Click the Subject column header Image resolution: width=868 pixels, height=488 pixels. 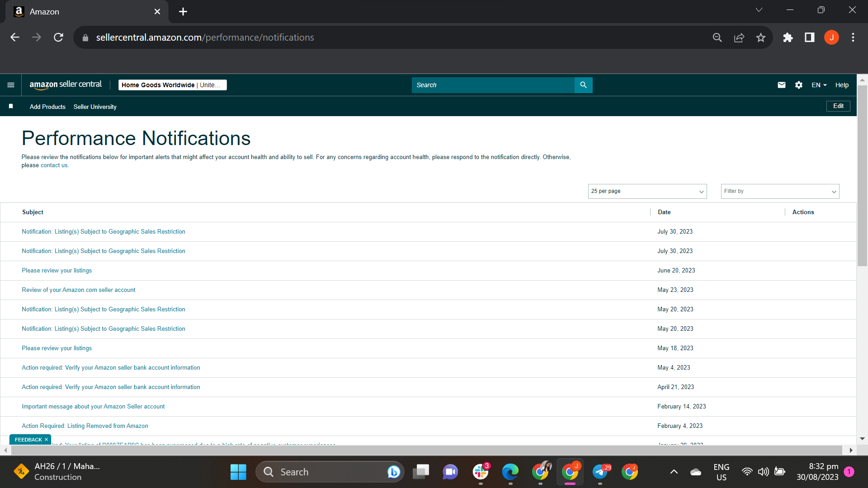click(33, 212)
